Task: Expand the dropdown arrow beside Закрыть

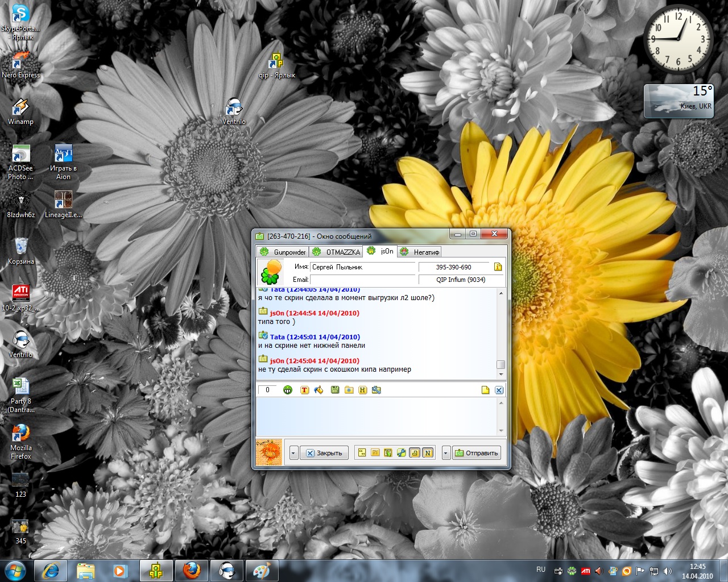Action: (x=293, y=453)
